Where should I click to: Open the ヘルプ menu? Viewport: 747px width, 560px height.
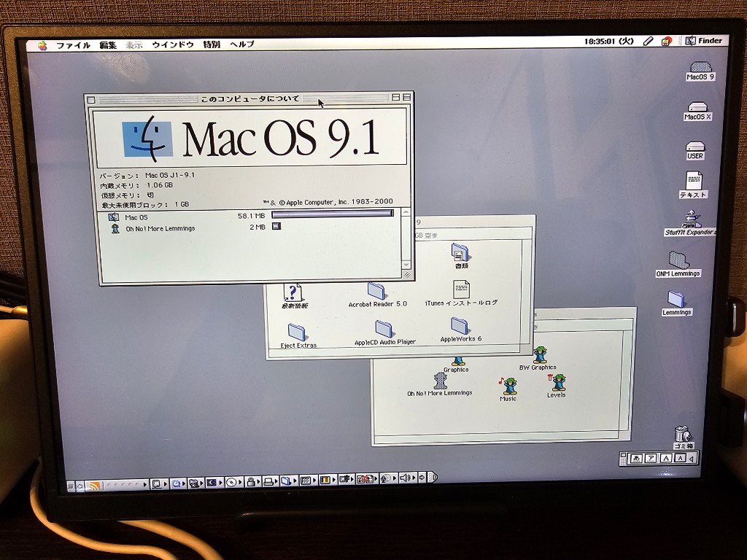[x=242, y=44]
